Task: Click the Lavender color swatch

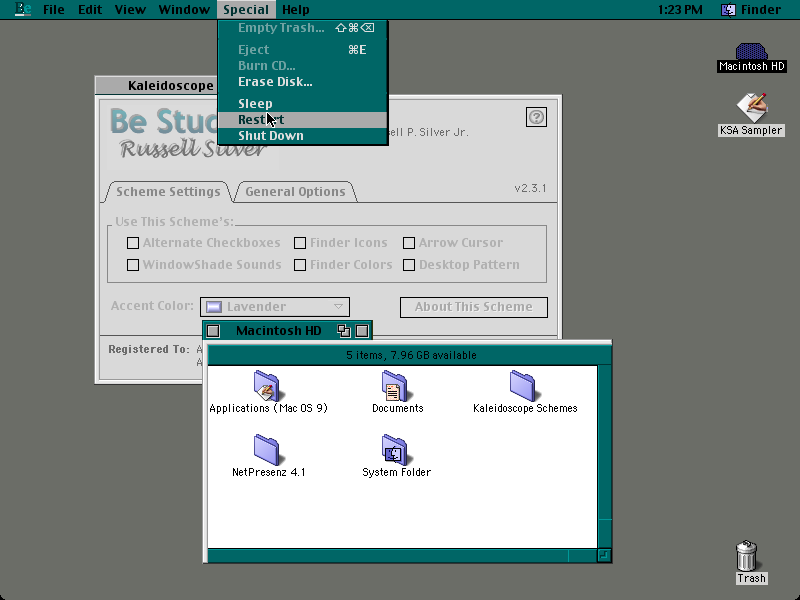Action: 214,307
